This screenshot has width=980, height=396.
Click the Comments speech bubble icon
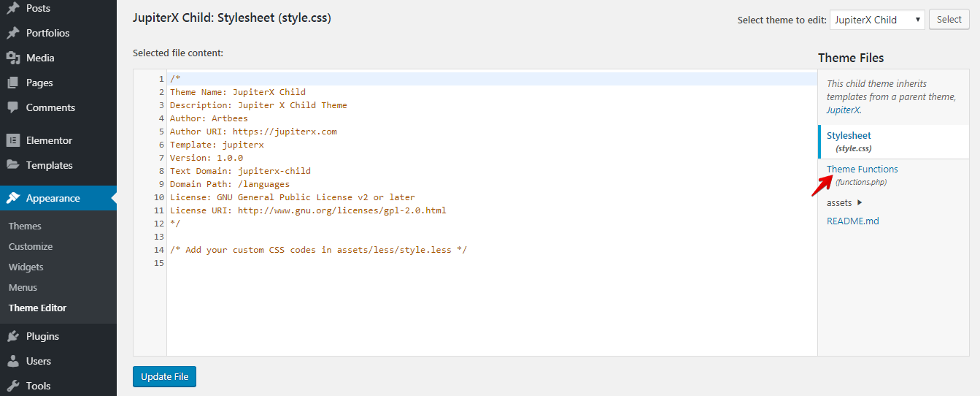tap(12, 107)
